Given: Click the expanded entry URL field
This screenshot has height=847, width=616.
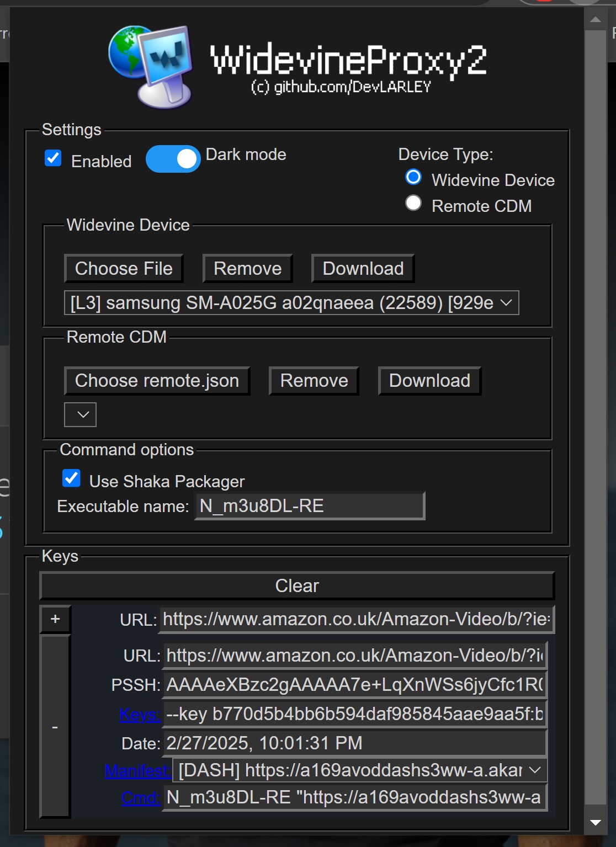Looking at the screenshot, I should click(x=355, y=656).
